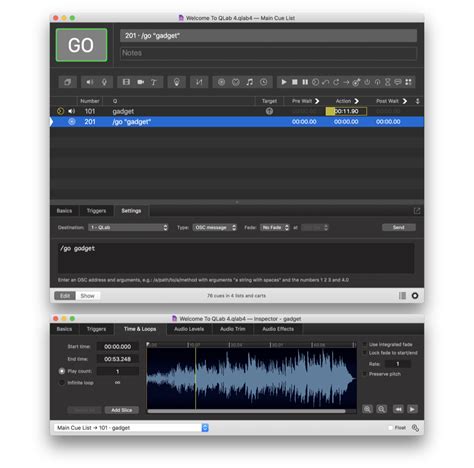Viewport: 474px width, 468px height.
Task: Click the Send button
Action: tap(399, 227)
